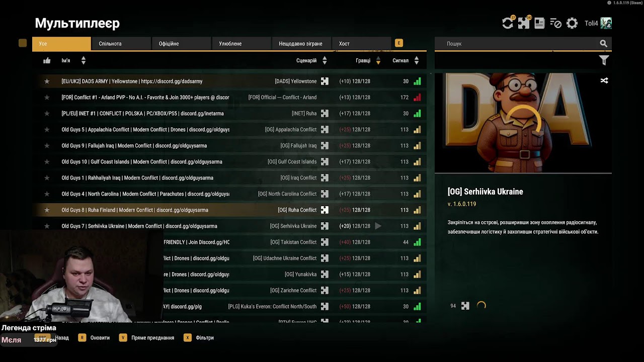Click puzzle icon beside 94 in details panel
The height and width of the screenshot is (362, 644).
[x=465, y=306]
